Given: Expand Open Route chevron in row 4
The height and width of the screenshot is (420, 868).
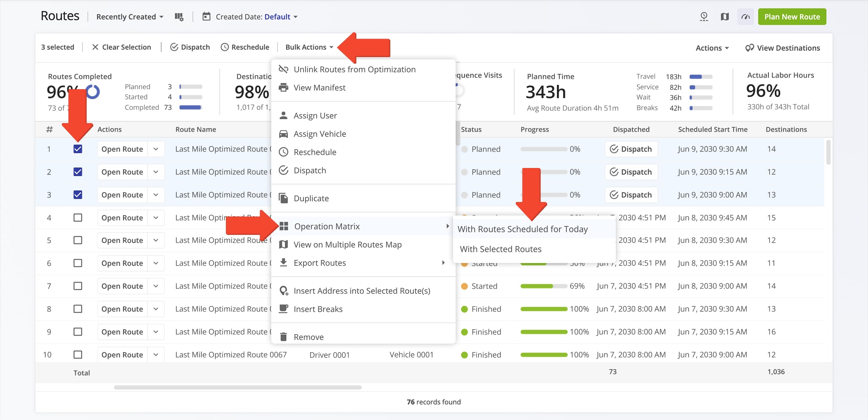Looking at the screenshot, I should pos(156,218).
